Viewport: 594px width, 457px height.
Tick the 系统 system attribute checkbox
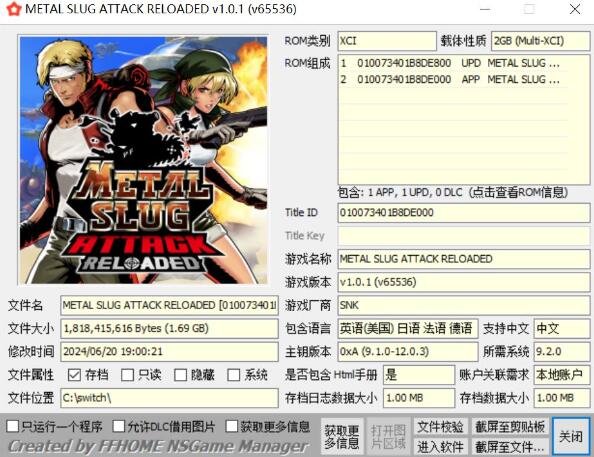pyautogui.click(x=233, y=375)
